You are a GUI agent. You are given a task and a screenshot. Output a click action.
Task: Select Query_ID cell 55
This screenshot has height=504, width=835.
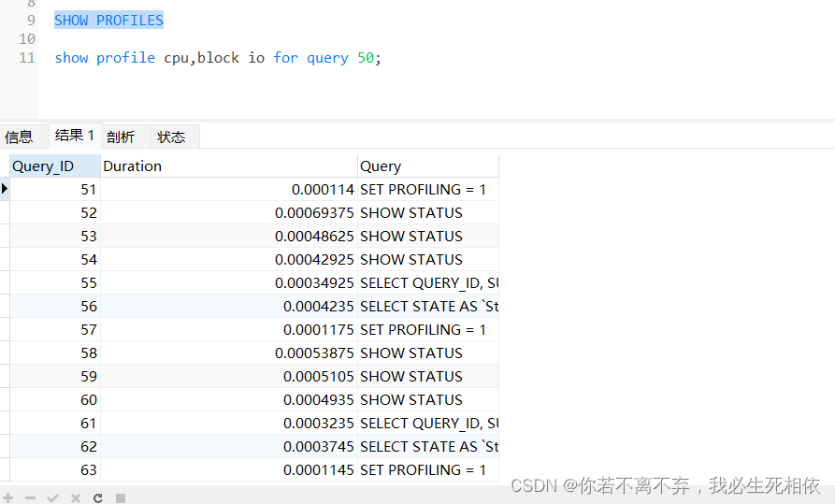(x=55, y=283)
